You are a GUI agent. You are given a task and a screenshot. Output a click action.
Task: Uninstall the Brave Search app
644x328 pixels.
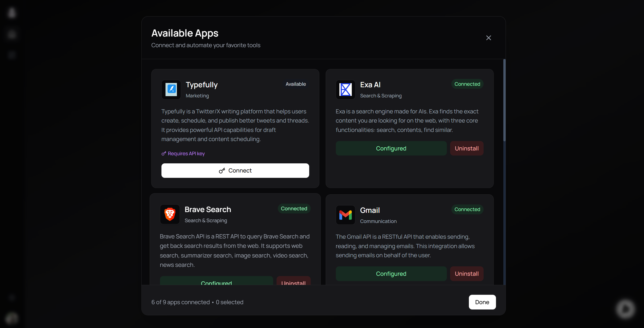click(293, 282)
